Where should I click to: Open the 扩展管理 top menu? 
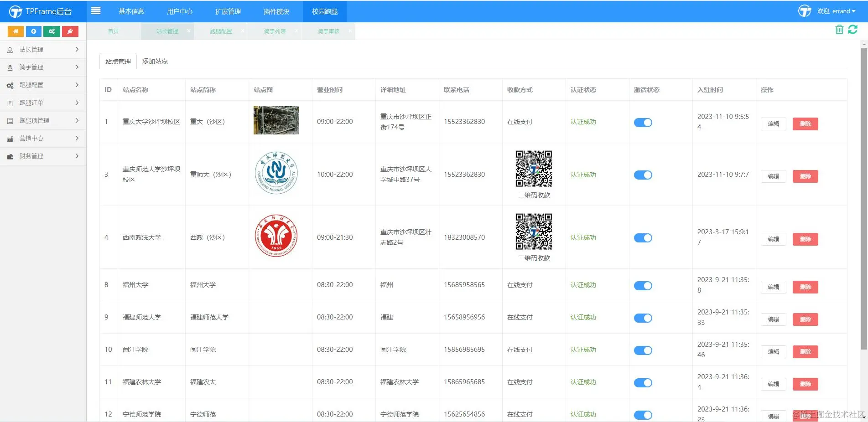point(228,11)
